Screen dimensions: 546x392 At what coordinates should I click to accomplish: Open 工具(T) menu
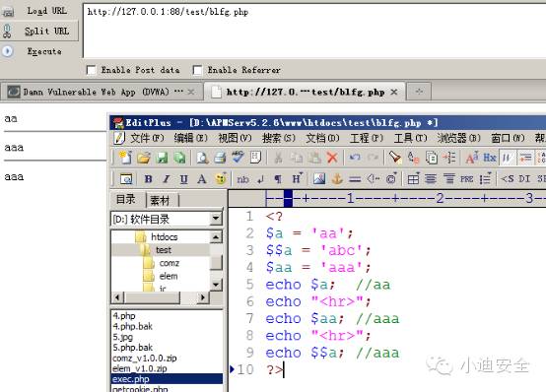point(410,138)
